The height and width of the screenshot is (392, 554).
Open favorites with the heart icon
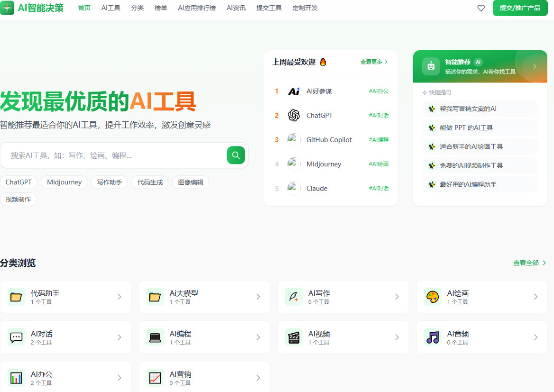pyautogui.click(x=480, y=8)
